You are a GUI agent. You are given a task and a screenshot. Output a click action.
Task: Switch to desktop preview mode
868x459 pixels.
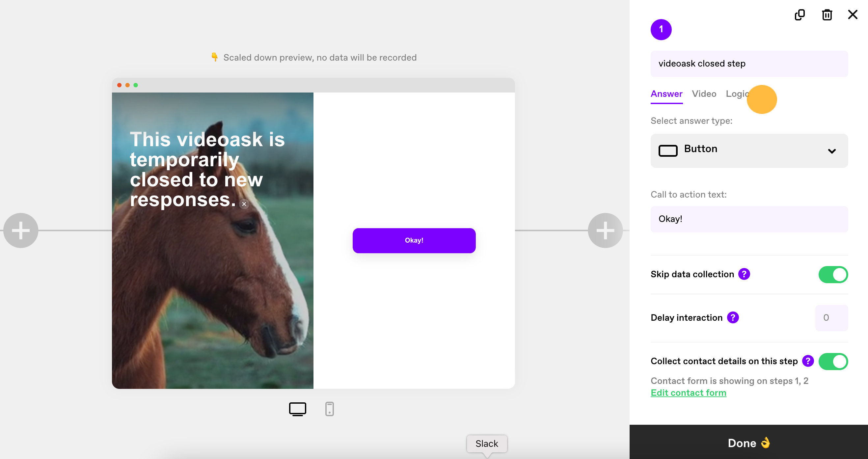[298, 409]
